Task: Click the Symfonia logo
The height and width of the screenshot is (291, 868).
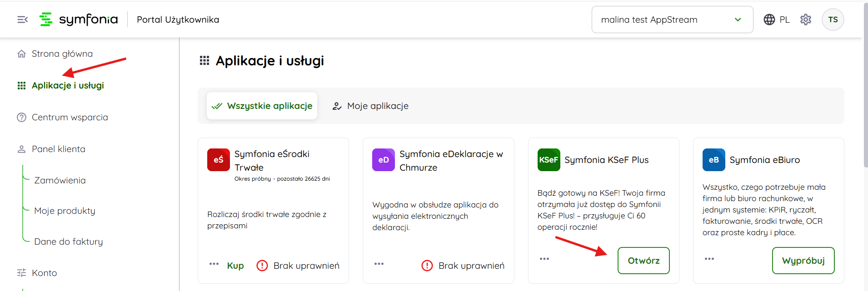Action: 79,20
